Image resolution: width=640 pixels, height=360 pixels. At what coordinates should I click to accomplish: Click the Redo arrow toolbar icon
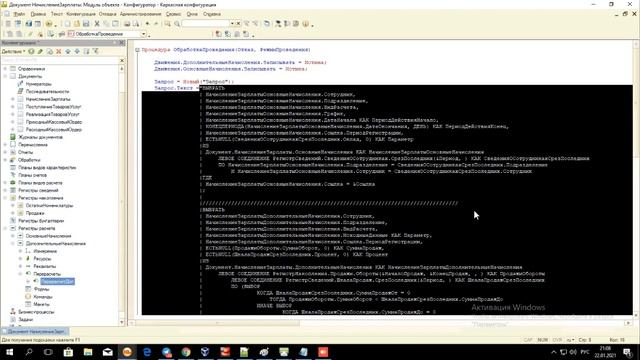click(x=156, y=24)
